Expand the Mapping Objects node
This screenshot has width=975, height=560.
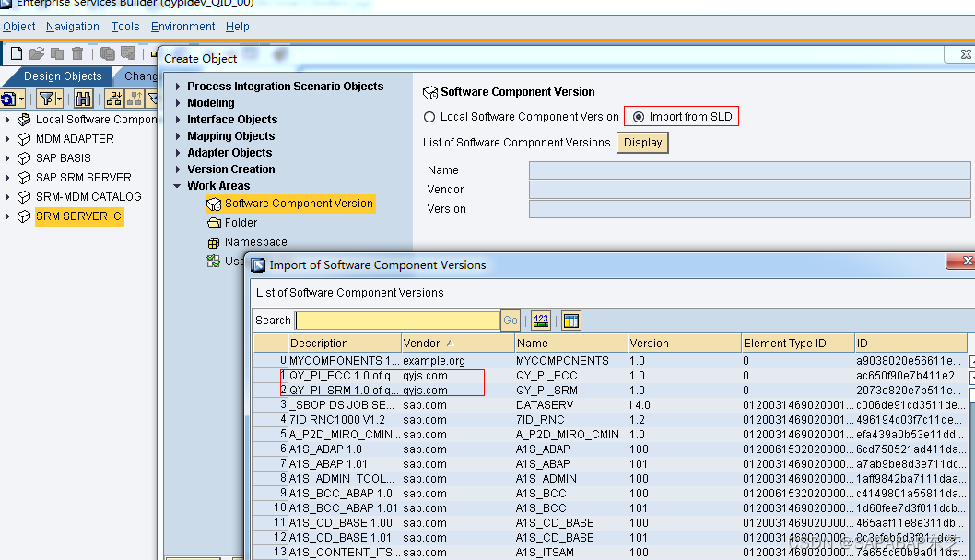(179, 136)
